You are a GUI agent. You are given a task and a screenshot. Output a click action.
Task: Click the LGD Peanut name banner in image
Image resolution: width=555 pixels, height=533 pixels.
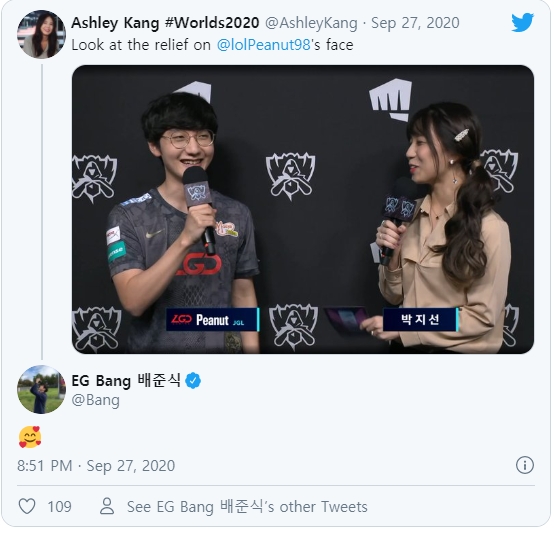pyautogui.click(x=213, y=320)
